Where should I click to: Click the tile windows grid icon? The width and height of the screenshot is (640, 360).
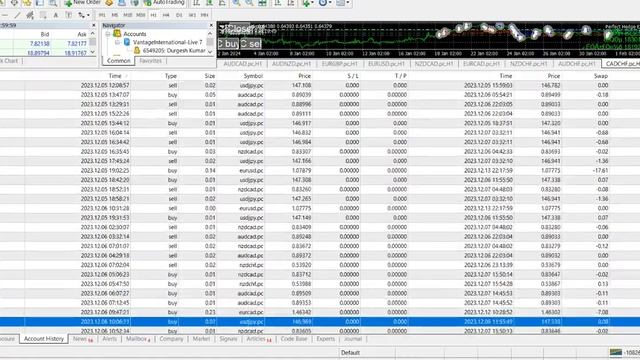click(x=262, y=2)
